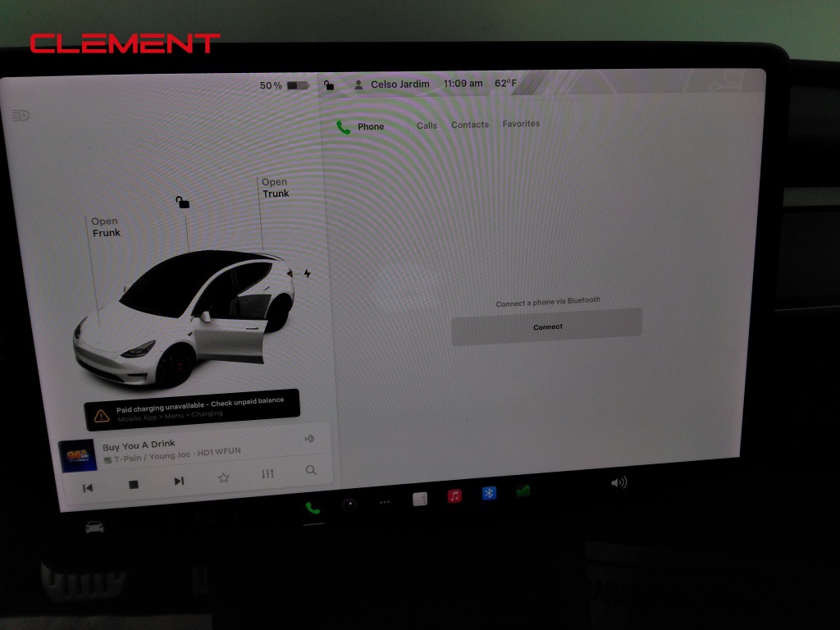Open search in the media player
Viewport: 840px width, 630px height.
[311, 470]
